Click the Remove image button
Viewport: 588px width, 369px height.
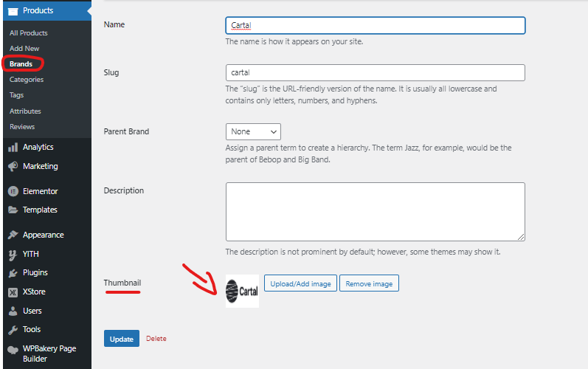pos(369,283)
